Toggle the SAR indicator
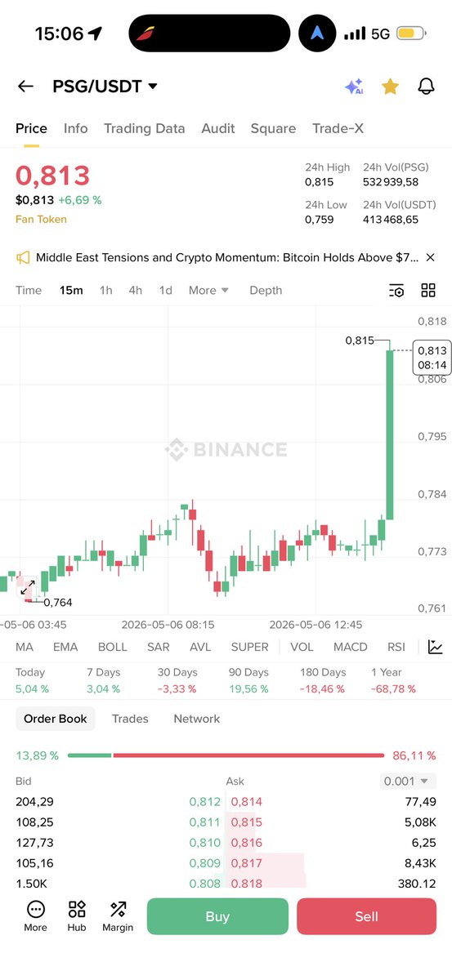The width and height of the screenshot is (452, 980). [x=159, y=647]
